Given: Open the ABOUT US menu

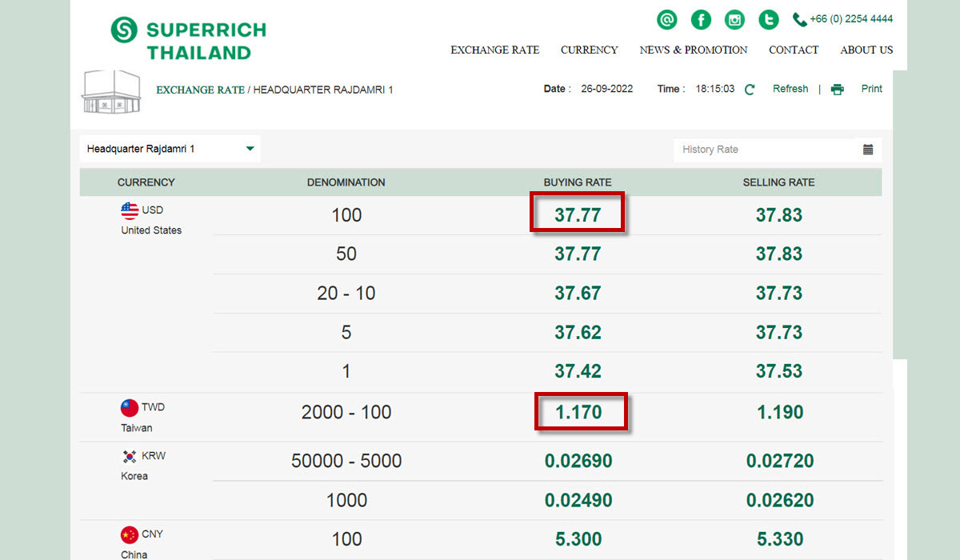Looking at the screenshot, I should (866, 50).
